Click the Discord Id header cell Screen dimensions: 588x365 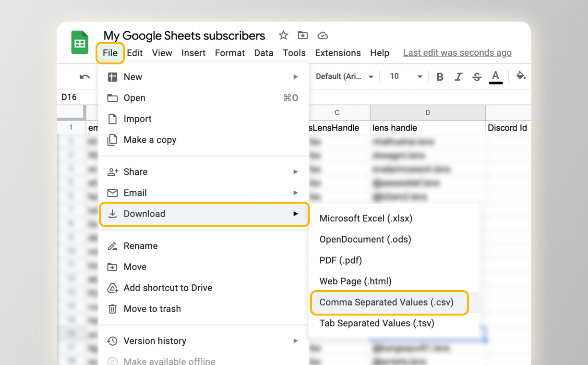(x=508, y=128)
